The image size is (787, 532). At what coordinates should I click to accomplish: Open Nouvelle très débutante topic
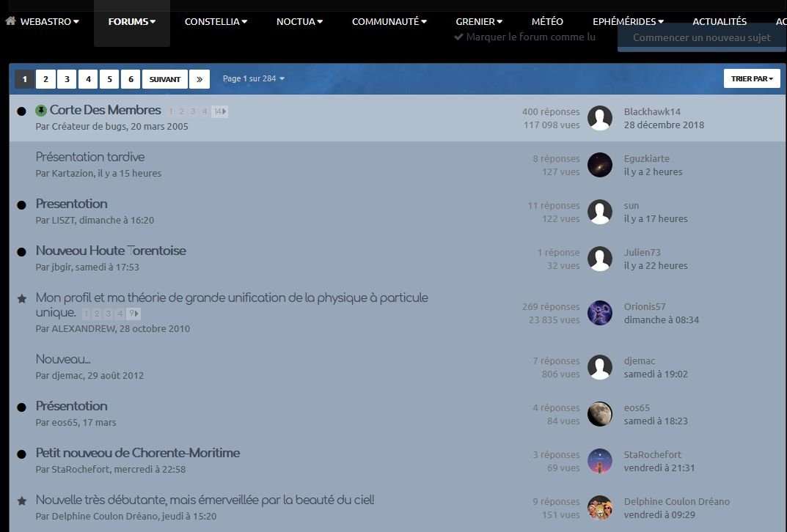(x=205, y=500)
